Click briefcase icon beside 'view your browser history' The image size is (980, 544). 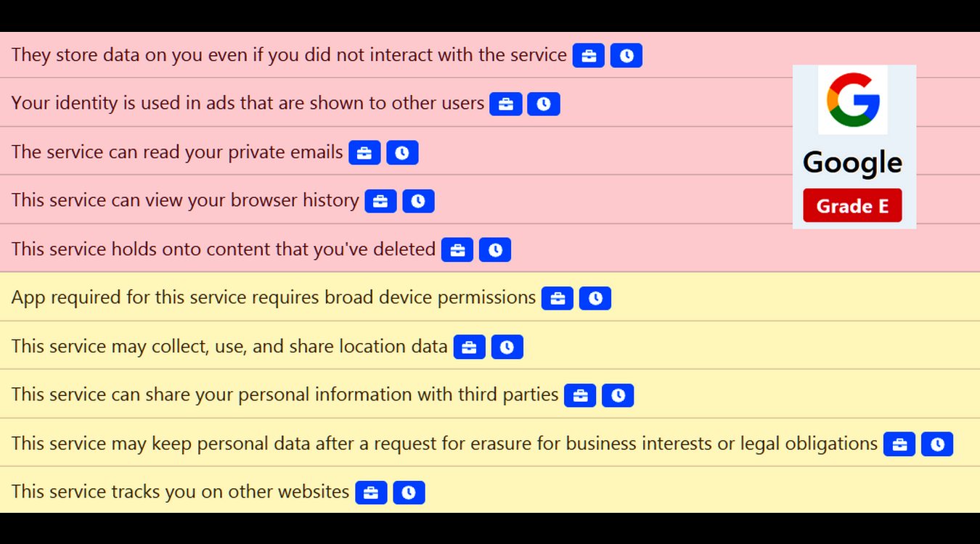point(380,202)
